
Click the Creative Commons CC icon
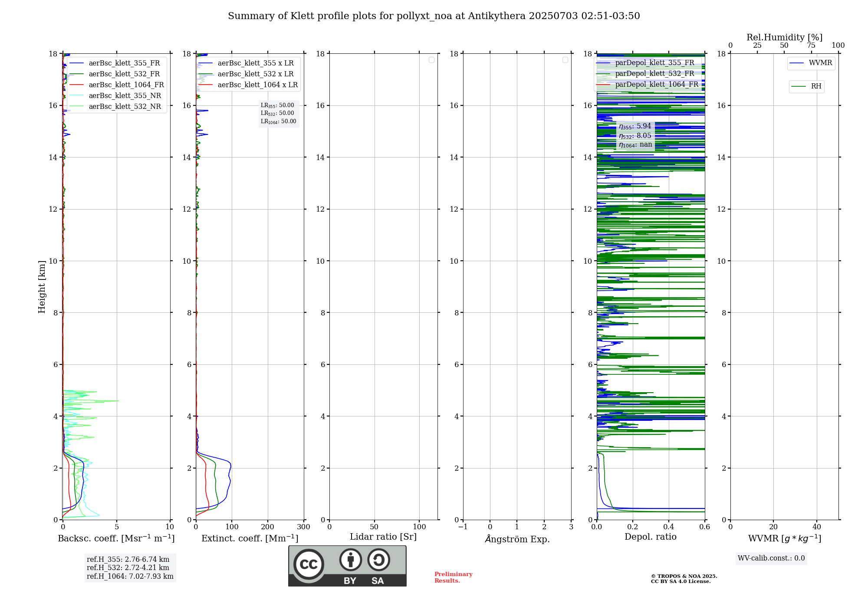click(309, 564)
